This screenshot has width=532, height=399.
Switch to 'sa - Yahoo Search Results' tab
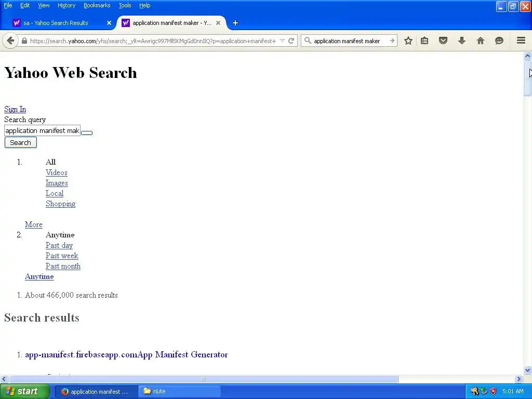click(56, 23)
